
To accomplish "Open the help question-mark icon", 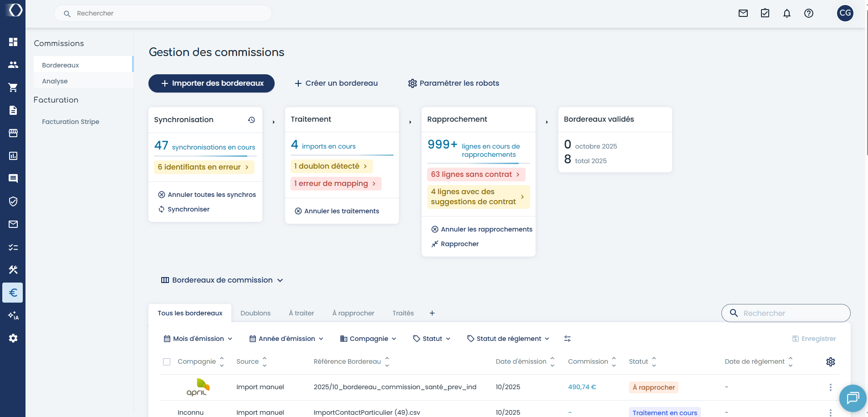I will (809, 13).
